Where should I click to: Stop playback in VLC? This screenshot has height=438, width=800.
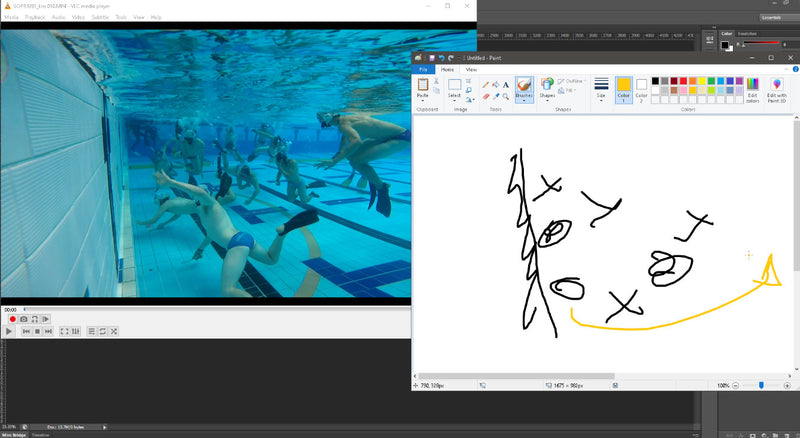(37, 331)
